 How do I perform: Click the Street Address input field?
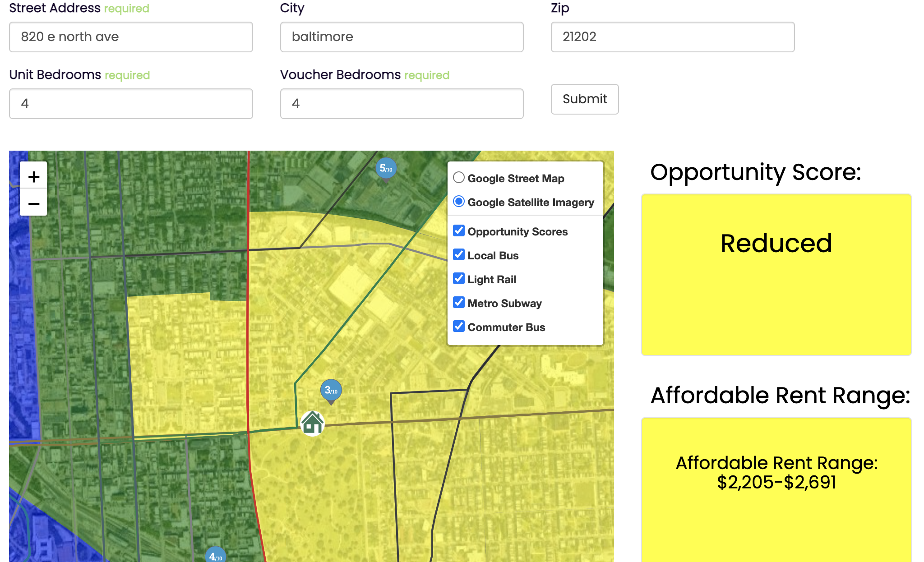[x=131, y=37]
